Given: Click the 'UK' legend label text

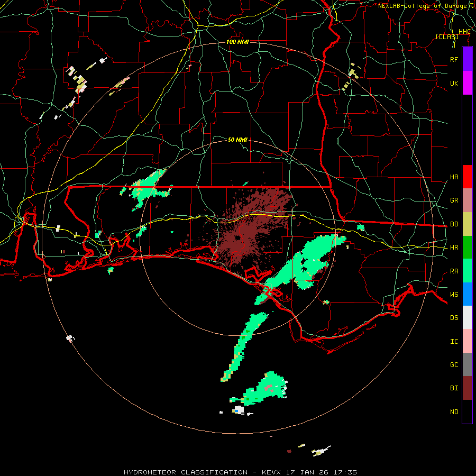Looking at the screenshot, I should [x=454, y=83].
